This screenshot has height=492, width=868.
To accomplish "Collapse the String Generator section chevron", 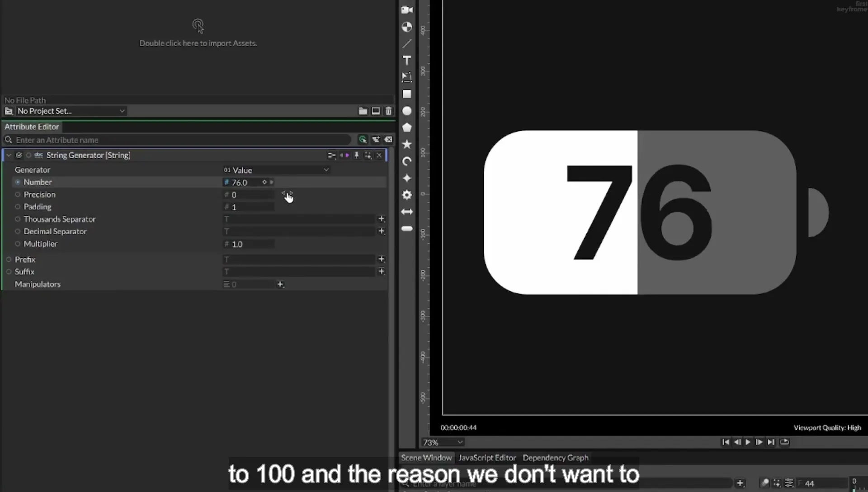I will 9,155.
